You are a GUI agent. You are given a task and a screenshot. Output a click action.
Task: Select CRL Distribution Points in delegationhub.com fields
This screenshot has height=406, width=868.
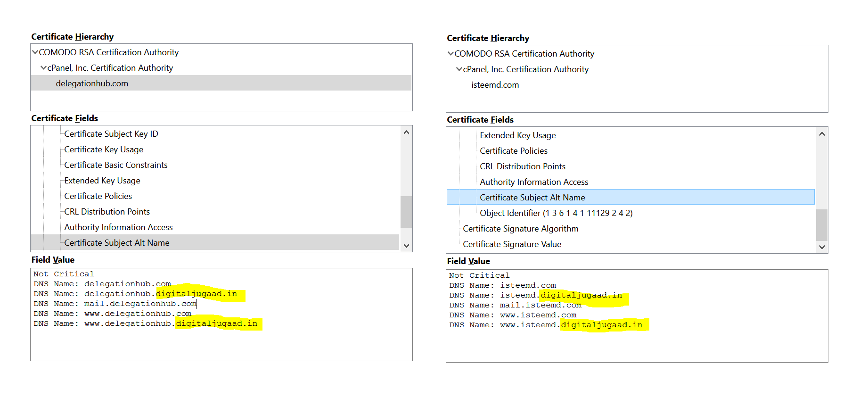click(107, 212)
